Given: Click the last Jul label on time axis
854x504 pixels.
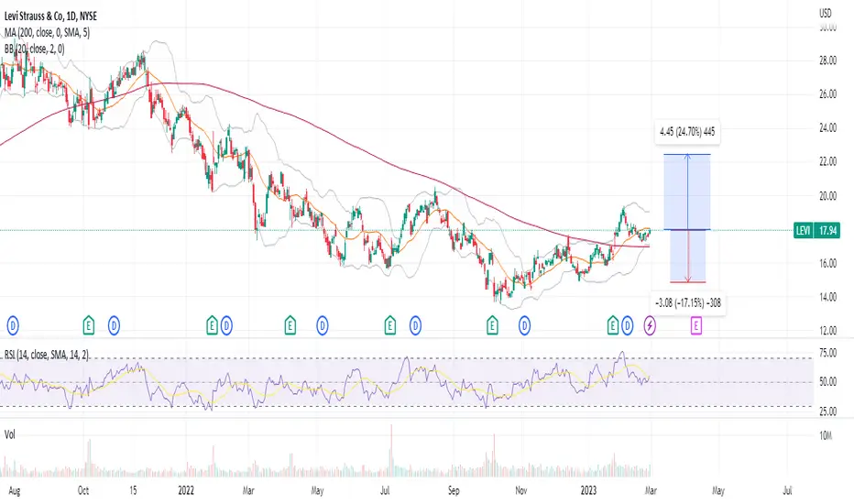Looking at the screenshot, I should (787, 490).
